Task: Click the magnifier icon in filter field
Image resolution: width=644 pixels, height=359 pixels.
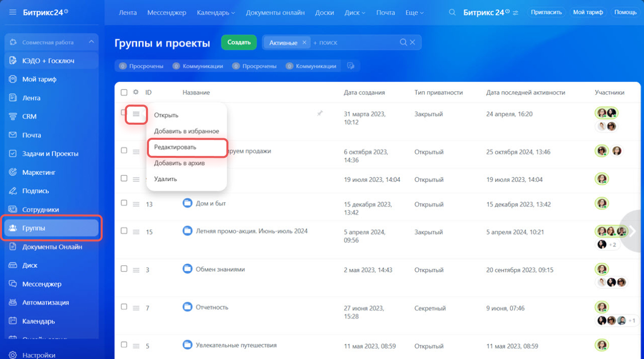Action: point(404,43)
